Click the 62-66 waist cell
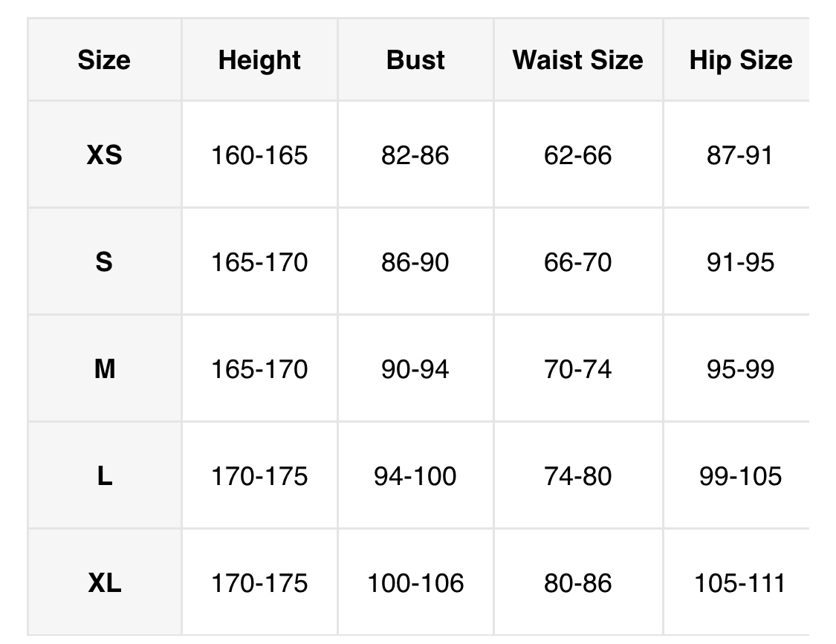Viewport: 836px width, 644px height. [577, 155]
